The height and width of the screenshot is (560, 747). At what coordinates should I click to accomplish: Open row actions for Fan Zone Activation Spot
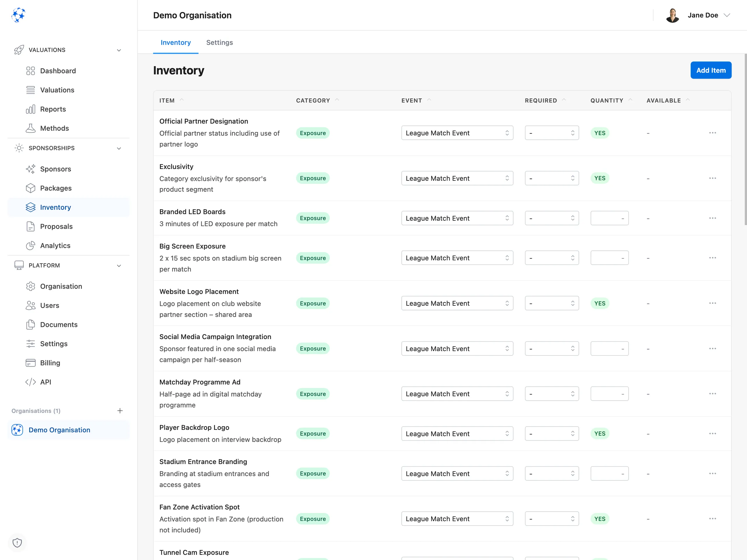713,519
